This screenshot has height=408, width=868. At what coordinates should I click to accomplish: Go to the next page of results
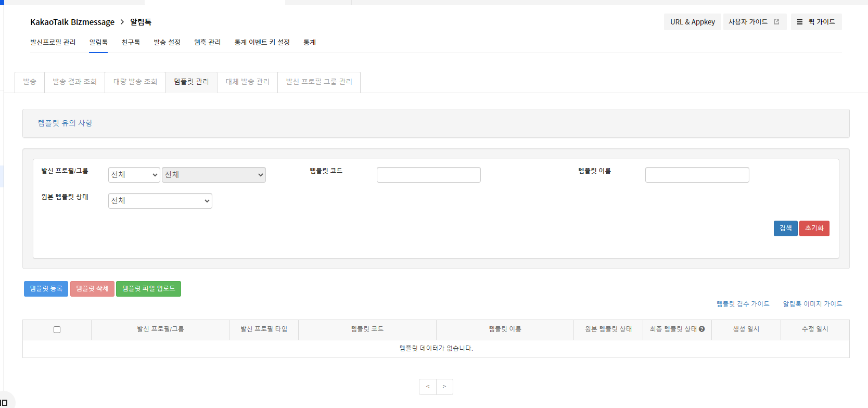(x=444, y=387)
